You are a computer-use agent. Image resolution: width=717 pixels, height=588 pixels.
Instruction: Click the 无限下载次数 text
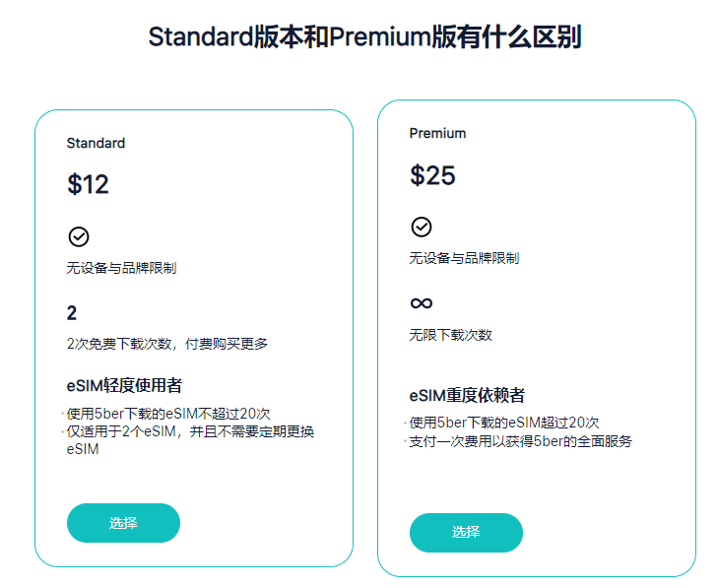[450, 335]
